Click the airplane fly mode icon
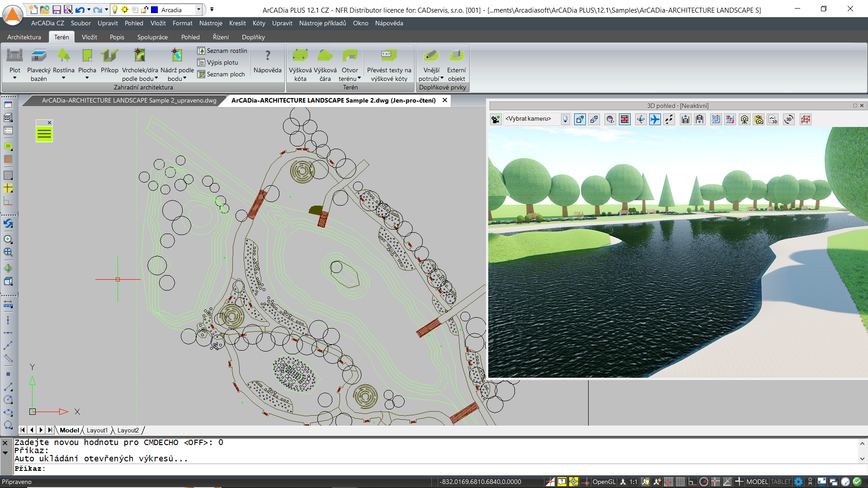The width and height of the screenshot is (868, 488). click(x=655, y=119)
